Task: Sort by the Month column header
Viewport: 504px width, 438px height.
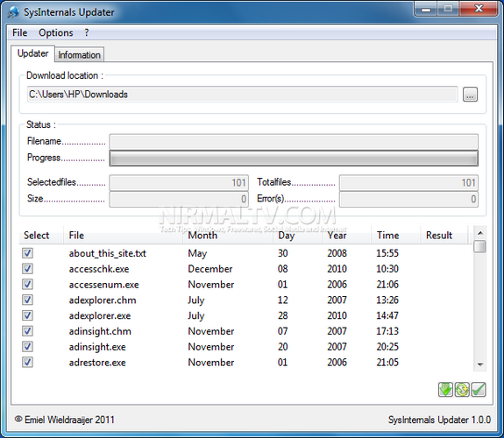Action: tap(228, 236)
